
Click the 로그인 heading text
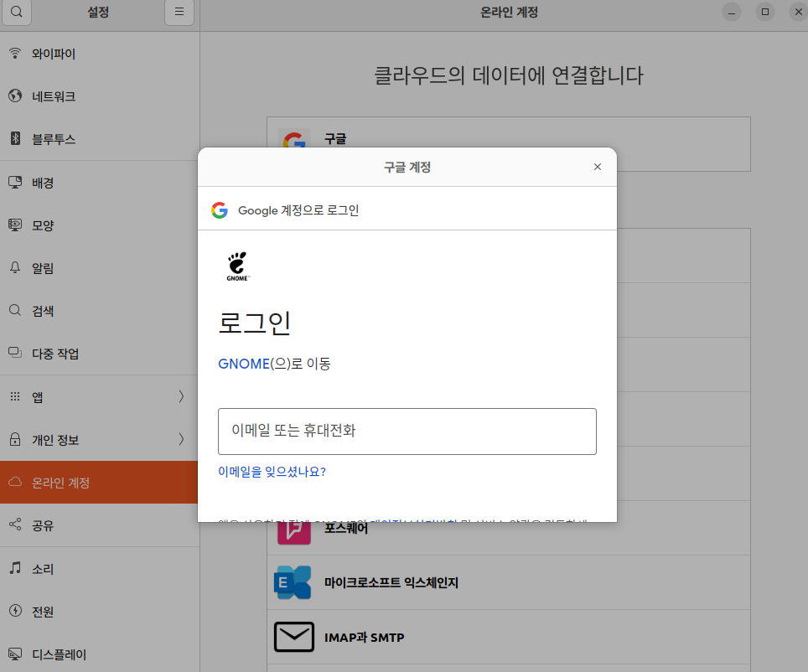click(x=255, y=323)
